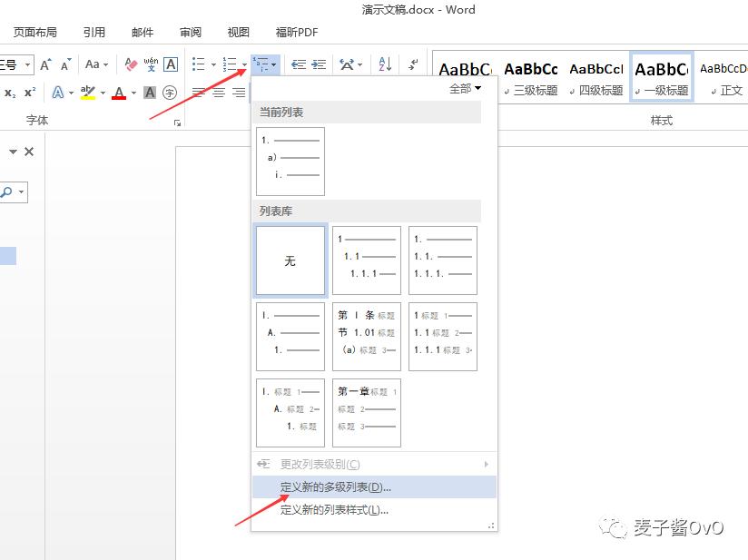Select the superscript formatting icon
Viewport: 748px width, 560px height.
click(30, 92)
